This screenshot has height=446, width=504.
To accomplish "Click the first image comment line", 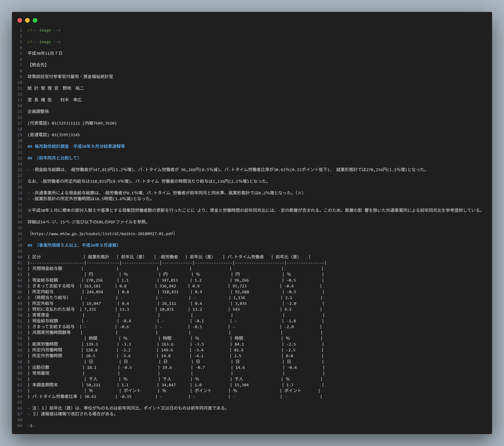I will [x=44, y=30].
